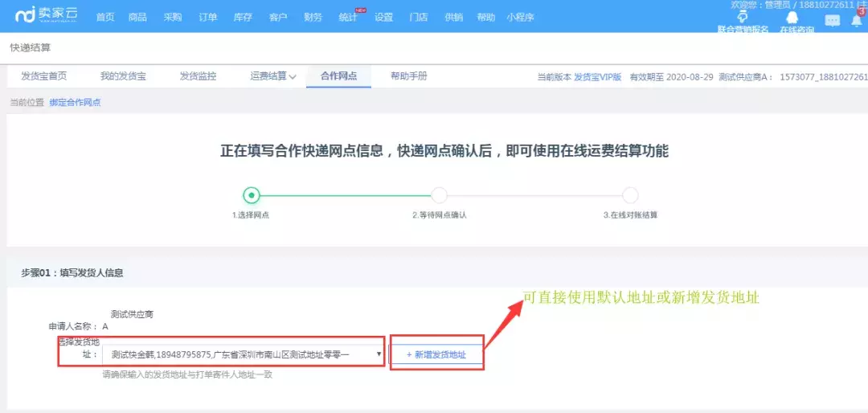Open the 帮助手册 tab

[x=408, y=76]
